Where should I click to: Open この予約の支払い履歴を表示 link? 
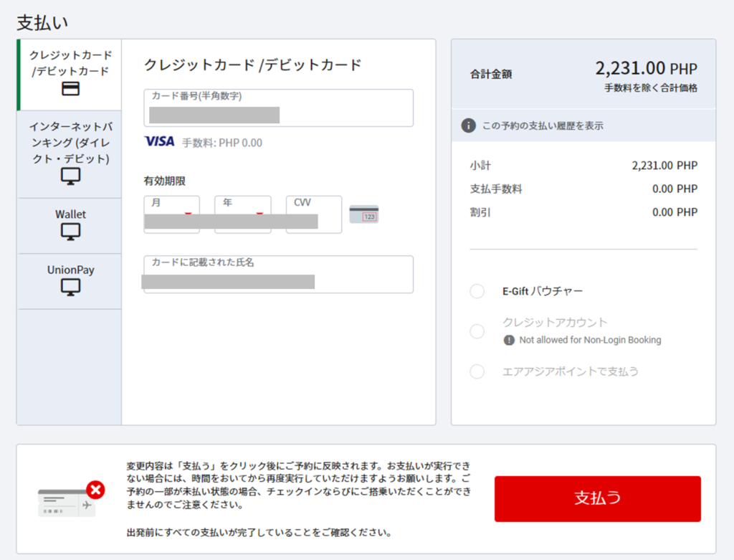(543, 126)
